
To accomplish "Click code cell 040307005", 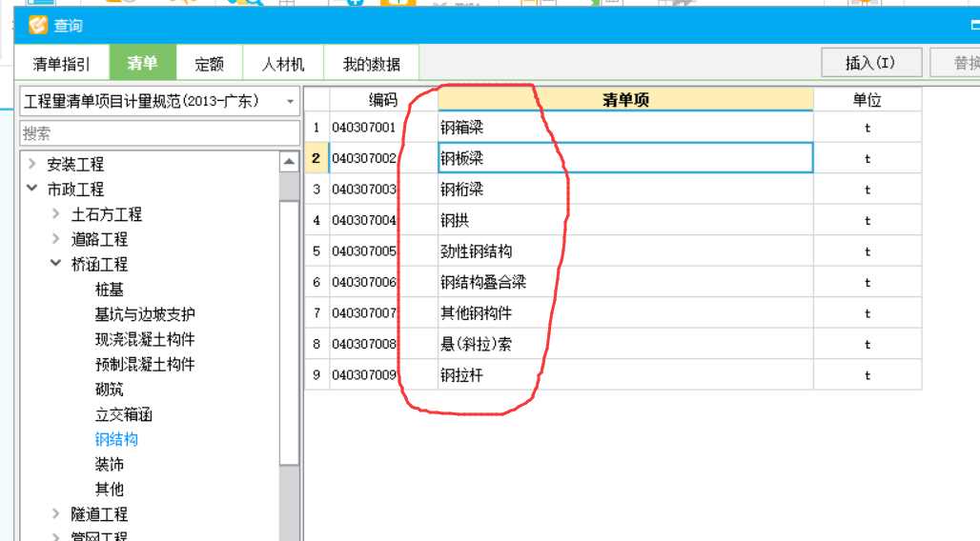I will 384,251.
